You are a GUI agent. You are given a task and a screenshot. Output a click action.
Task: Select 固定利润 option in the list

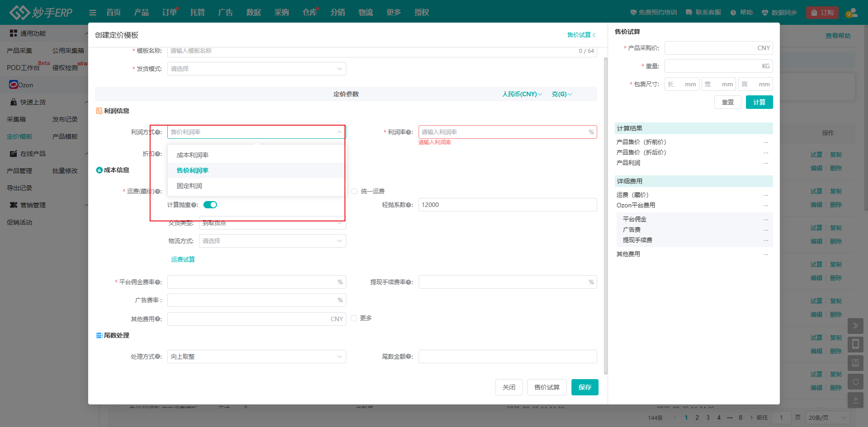(189, 186)
